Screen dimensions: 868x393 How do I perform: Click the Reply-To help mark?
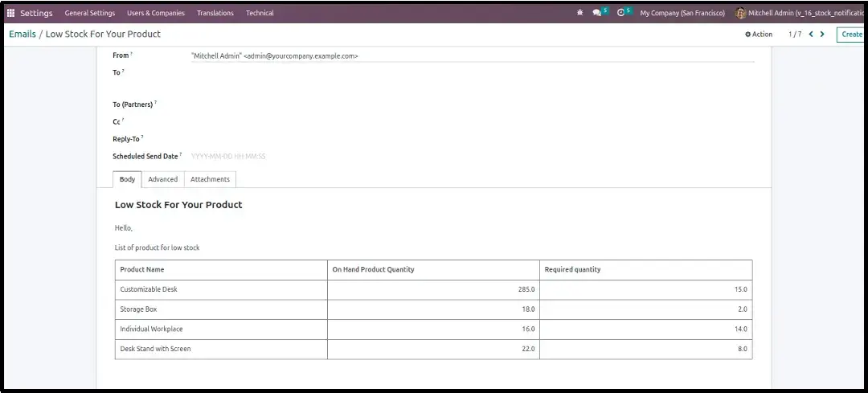[142, 137]
